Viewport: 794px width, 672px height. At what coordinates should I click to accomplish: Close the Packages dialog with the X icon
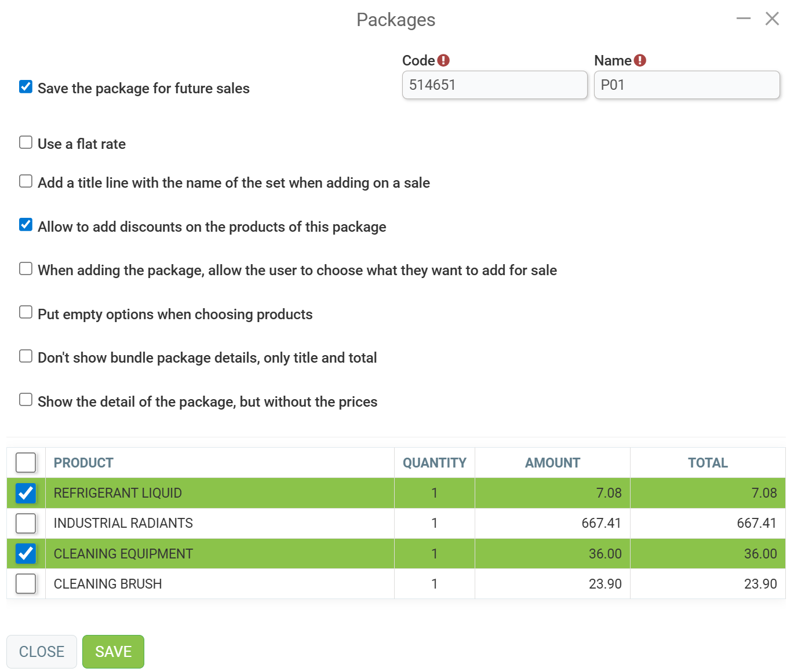[x=772, y=19]
